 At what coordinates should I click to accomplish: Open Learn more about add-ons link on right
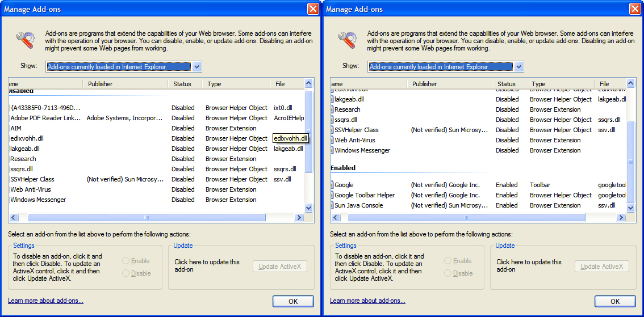coord(367,301)
